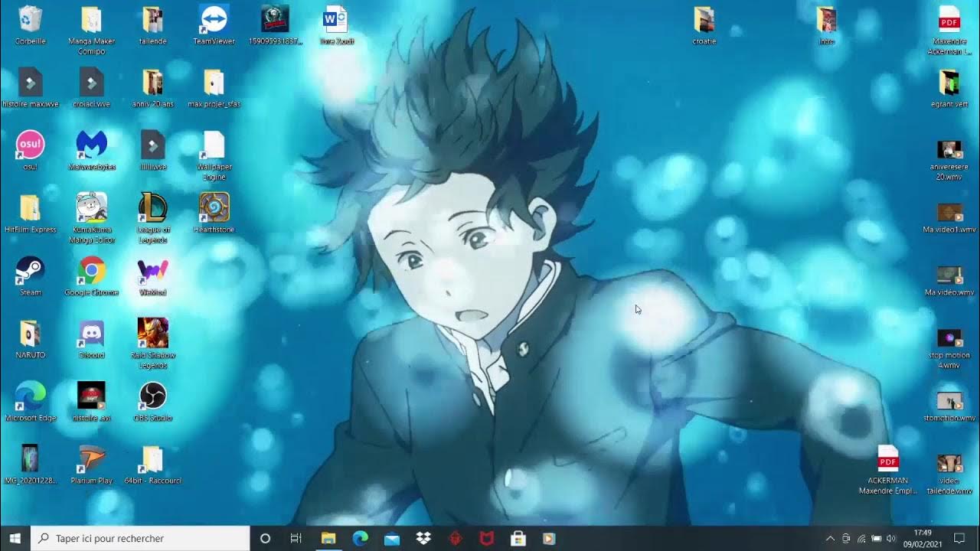Open the anniv 20 ans folder

(x=152, y=88)
